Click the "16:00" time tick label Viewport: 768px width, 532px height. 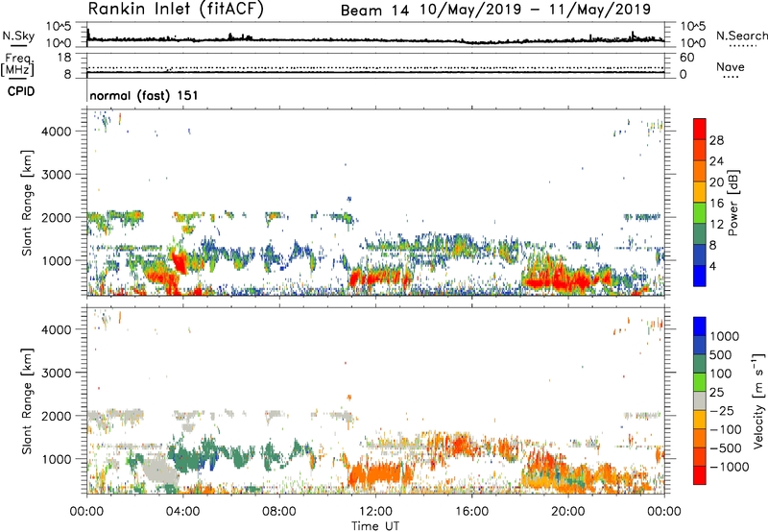471,512
